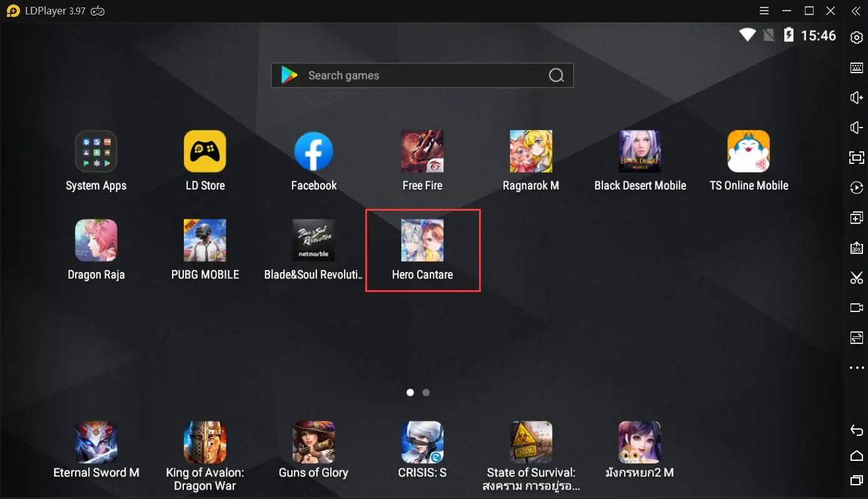
Task: Toggle fullscreen from sidebar
Action: [x=857, y=158]
